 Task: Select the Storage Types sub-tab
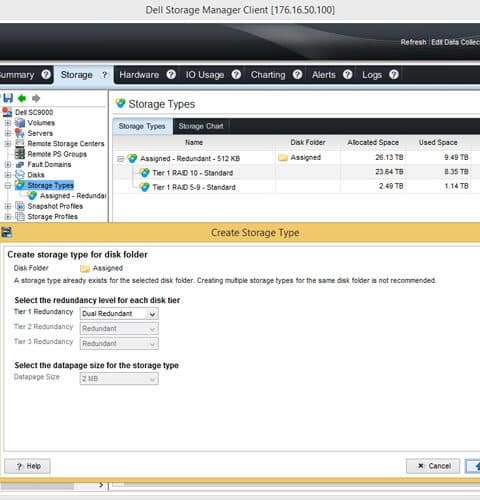[x=142, y=126]
